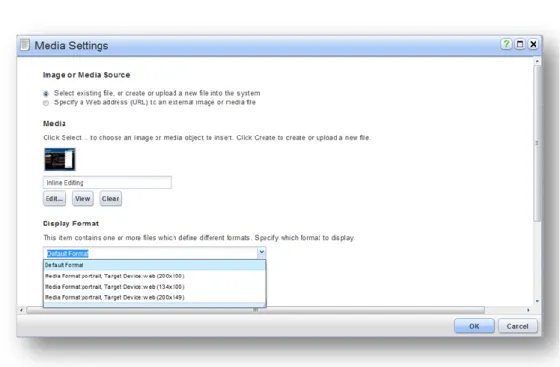Choose portrait web (134x100) format
Image resolution: width=560 pixels, height=367 pixels.
[x=154, y=287]
